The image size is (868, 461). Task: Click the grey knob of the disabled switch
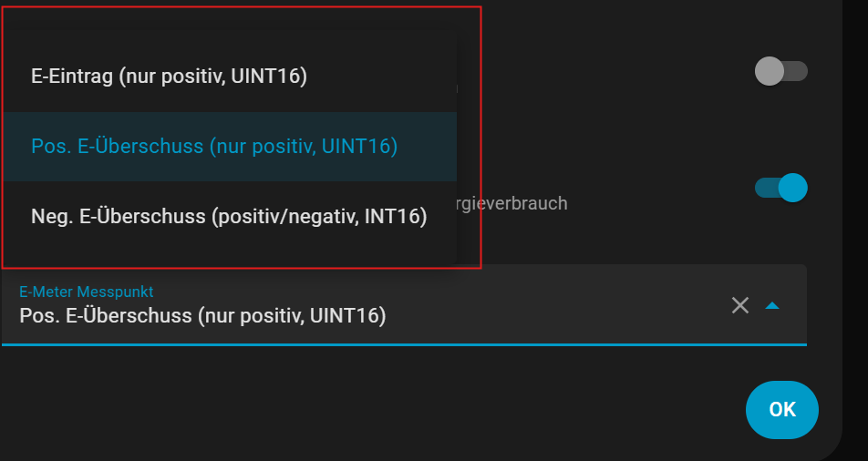[770, 71]
